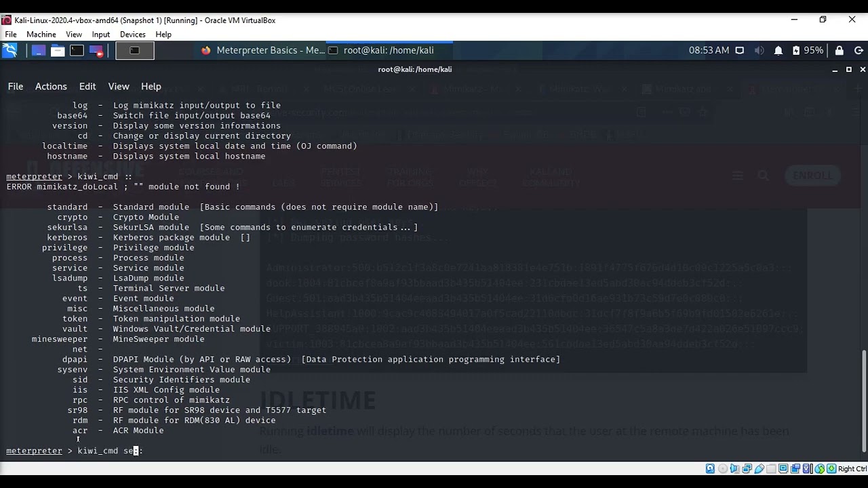Click VirtualBox display status icon
868x488 pixels.
tap(783, 468)
